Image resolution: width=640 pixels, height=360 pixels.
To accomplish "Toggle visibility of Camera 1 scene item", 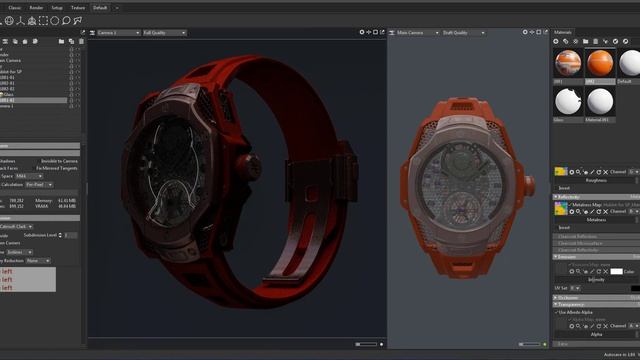I will 78,106.
